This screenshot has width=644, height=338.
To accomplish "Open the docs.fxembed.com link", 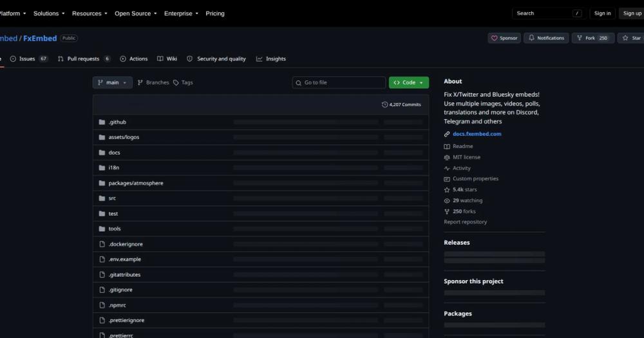I will [x=477, y=134].
